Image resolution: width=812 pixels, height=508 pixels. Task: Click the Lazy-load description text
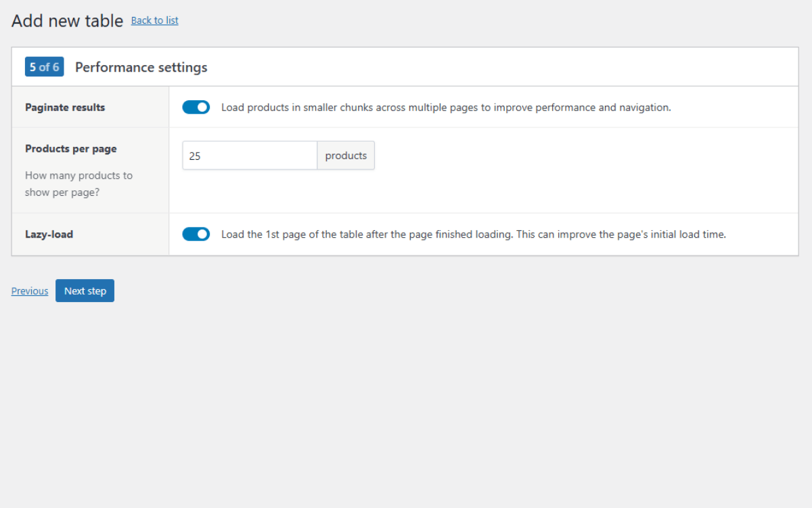tap(474, 234)
